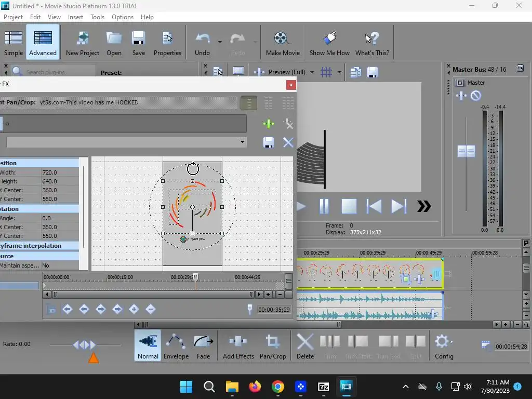The height and width of the screenshot is (399, 532).
Task: Open project Properties
Action: click(167, 43)
